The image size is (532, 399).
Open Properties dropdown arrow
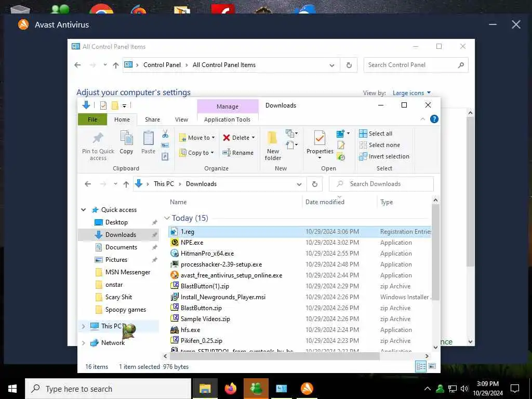320,158
